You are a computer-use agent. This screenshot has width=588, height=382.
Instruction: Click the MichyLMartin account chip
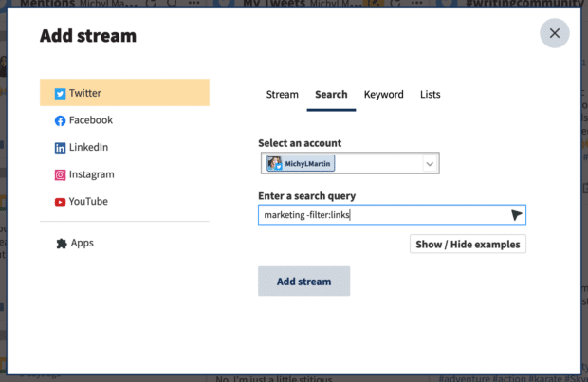(x=300, y=164)
